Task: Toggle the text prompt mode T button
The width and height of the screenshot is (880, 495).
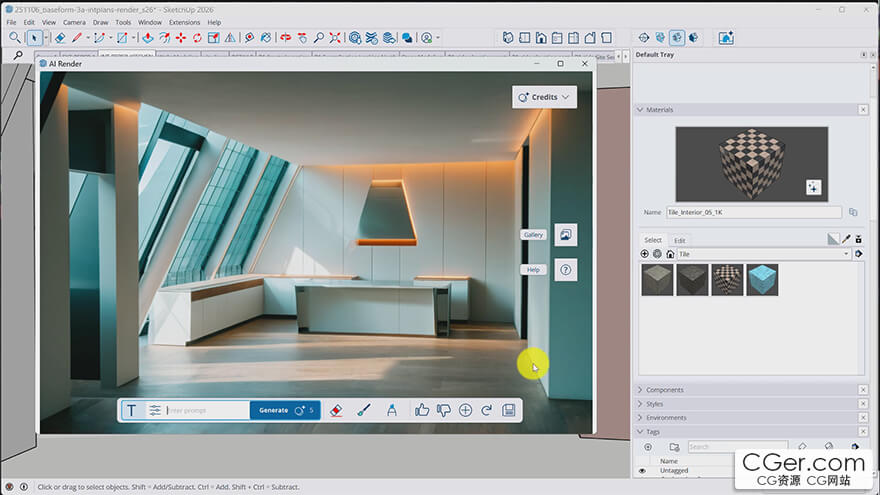Action: tap(132, 410)
